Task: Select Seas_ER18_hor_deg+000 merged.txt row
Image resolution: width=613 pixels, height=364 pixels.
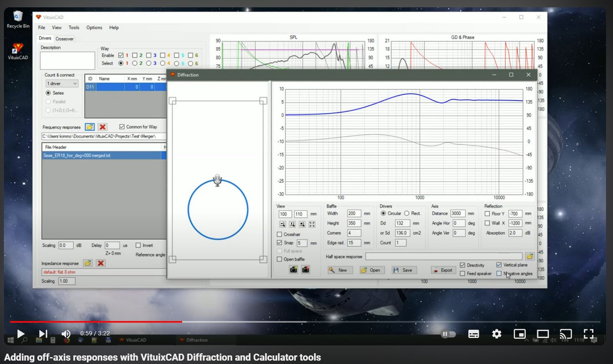Action: 104,155
